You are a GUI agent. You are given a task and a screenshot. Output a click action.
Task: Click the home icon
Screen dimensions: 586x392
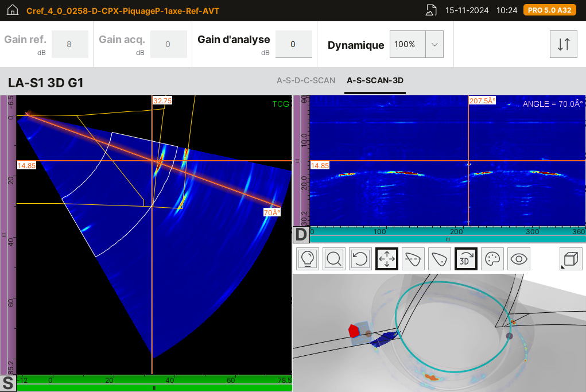coord(13,11)
